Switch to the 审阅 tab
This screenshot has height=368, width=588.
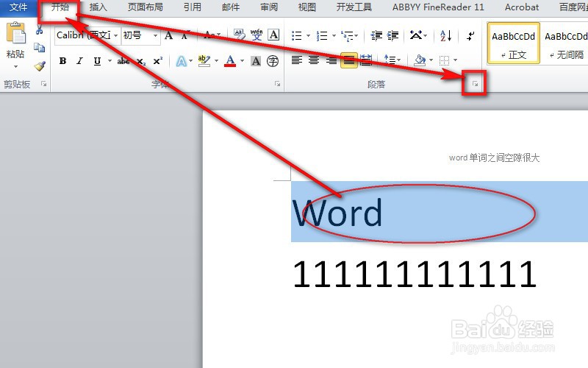(269, 7)
